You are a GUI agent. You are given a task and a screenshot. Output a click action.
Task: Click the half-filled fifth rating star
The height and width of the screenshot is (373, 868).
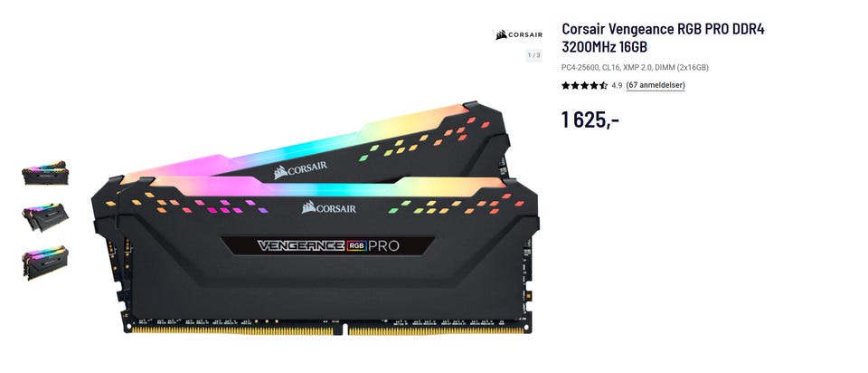(x=603, y=85)
